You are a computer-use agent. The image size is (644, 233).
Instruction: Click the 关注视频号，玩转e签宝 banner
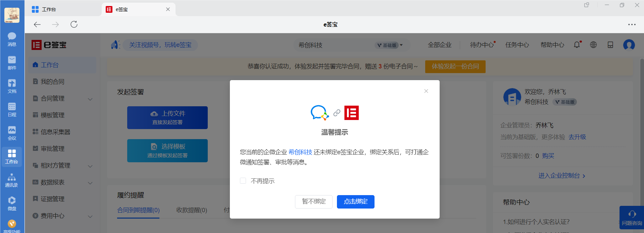(160, 45)
